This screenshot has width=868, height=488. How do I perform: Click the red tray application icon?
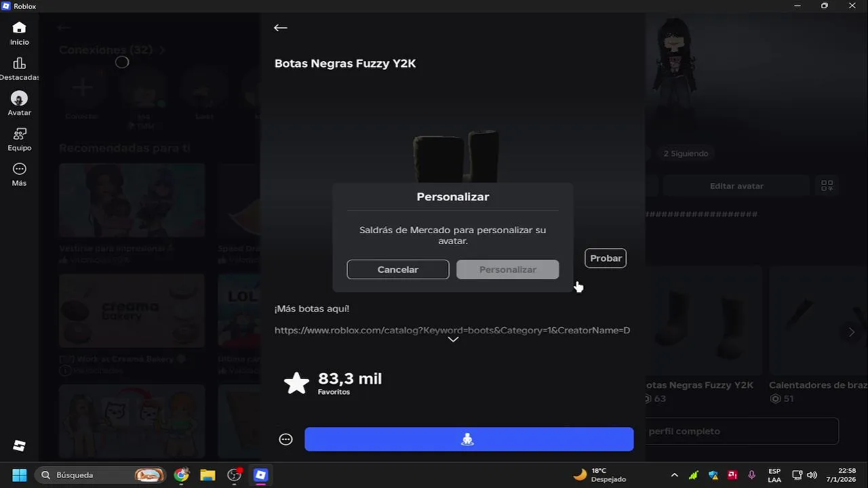(732, 475)
